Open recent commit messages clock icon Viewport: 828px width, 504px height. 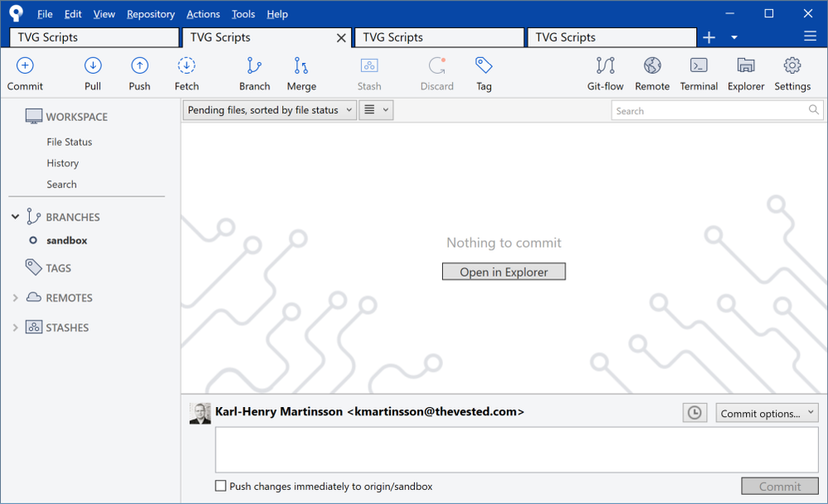point(694,413)
